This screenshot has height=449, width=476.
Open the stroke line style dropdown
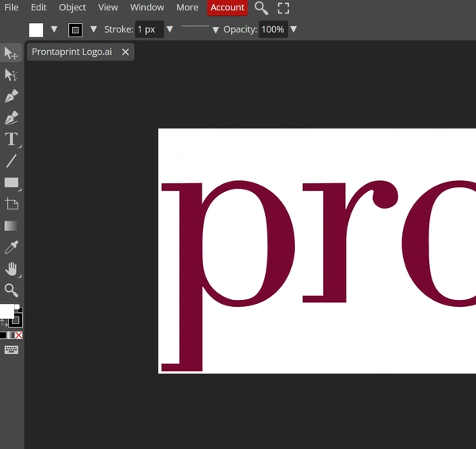point(216,30)
